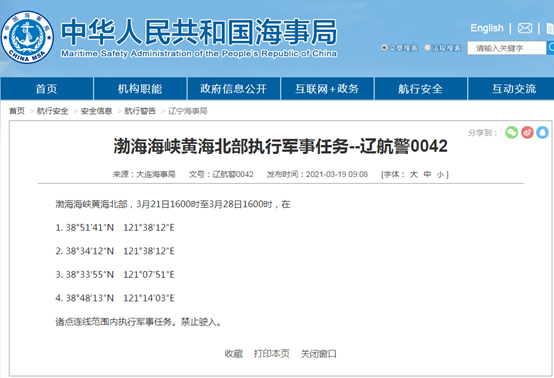Click the 打印本页 print link

point(272,354)
